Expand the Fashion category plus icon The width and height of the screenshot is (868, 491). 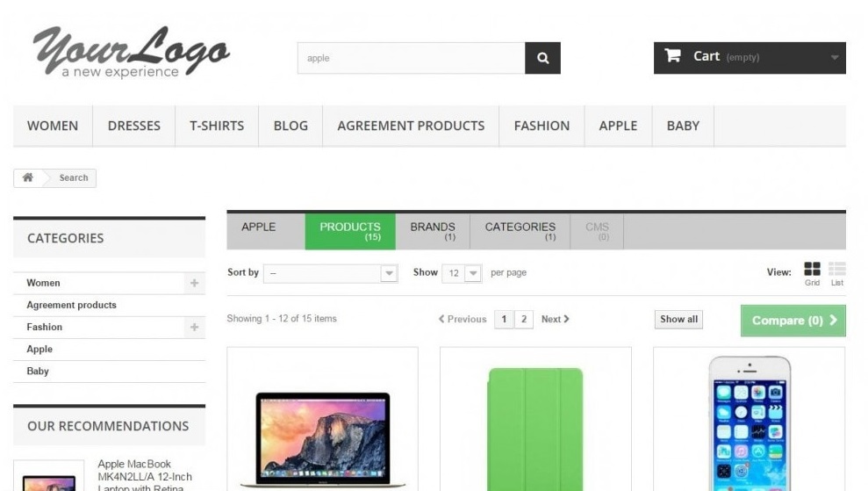194,327
